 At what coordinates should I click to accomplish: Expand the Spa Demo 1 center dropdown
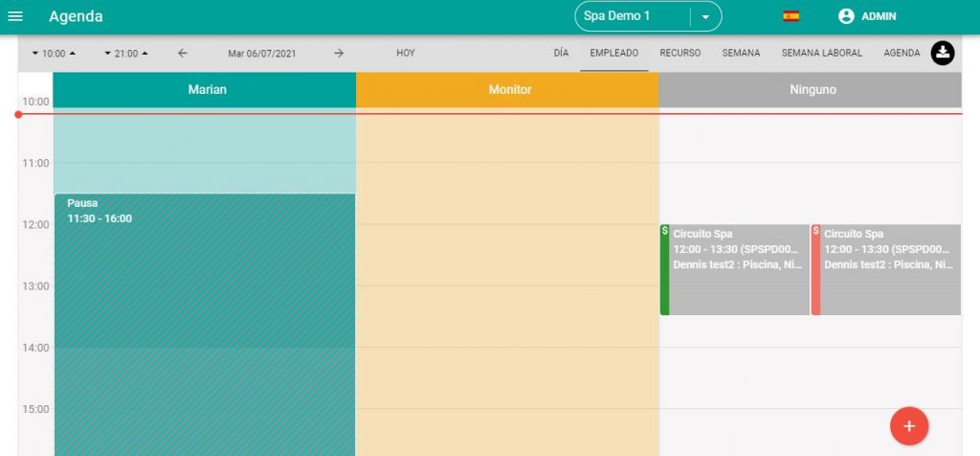[705, 17]
